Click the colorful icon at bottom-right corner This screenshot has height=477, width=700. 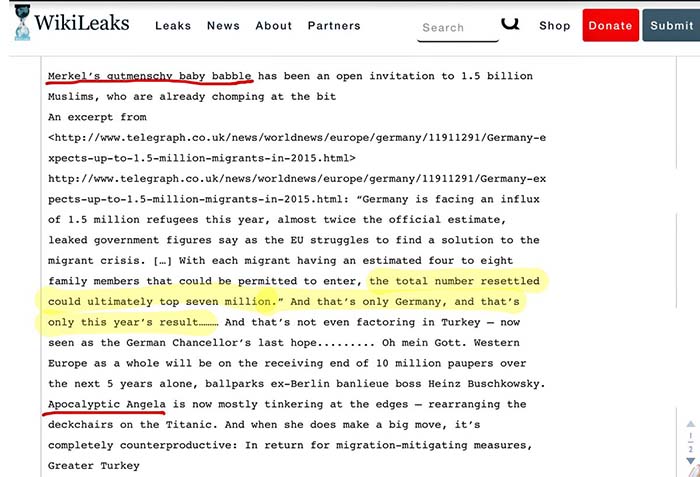click(x=695, y=471)
